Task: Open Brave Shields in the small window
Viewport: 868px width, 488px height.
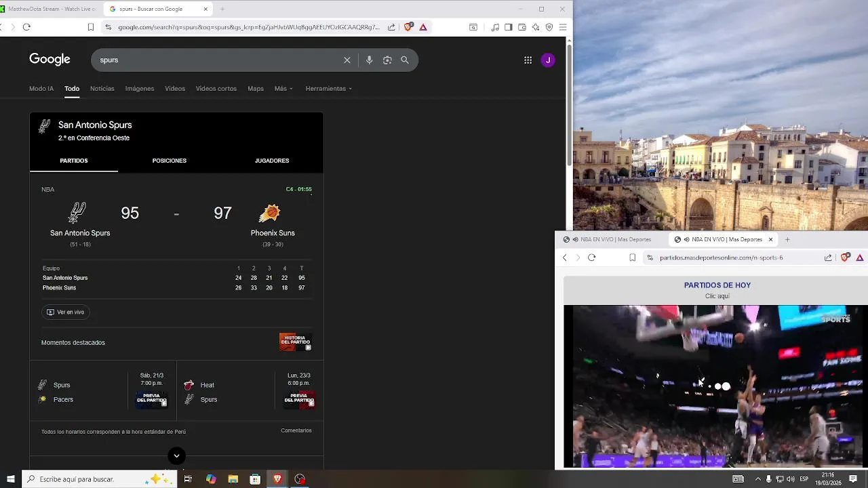Action: coord(845,258)
